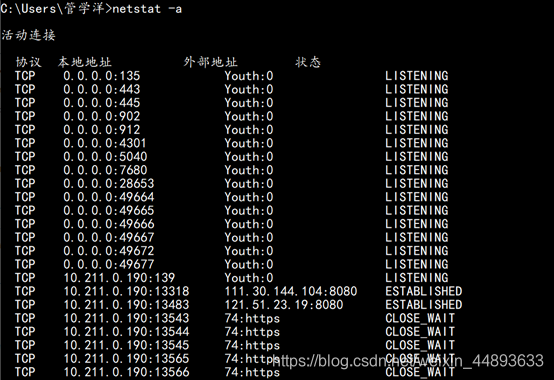Click TCP protocol in the port 13566 row
The height and width of the screenshot is (380, 554).
pyautogui.click(x=25, y=372)
